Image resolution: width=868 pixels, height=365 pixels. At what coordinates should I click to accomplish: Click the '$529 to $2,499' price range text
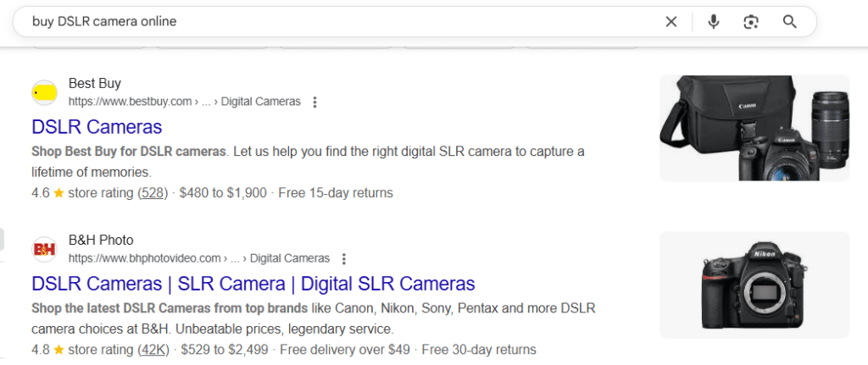coord(224,350)
